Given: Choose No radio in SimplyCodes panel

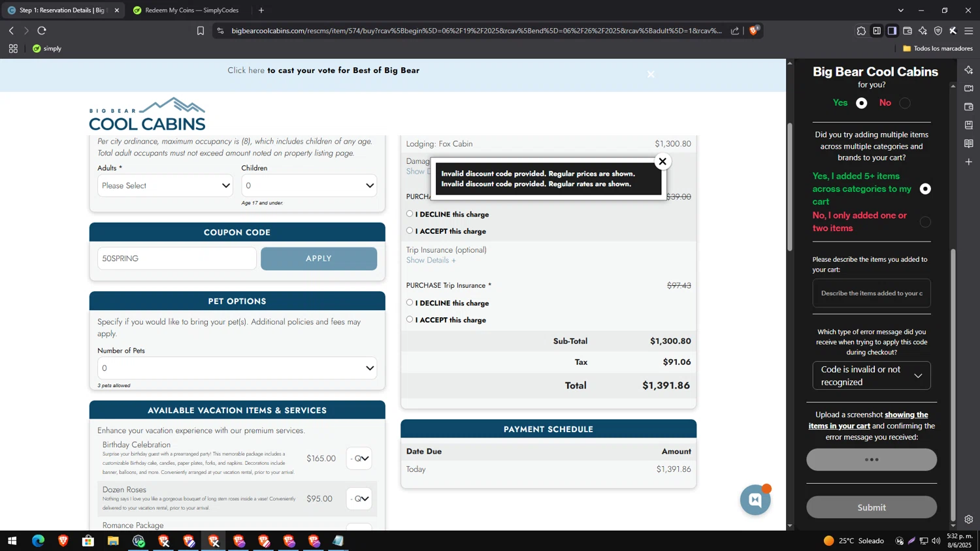Looking at the screenshot, I should pos(905,103).
